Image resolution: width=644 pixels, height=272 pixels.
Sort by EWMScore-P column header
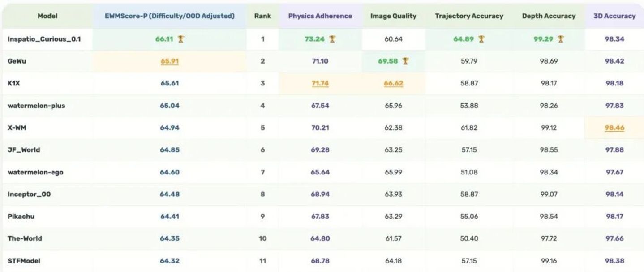[170, 16]
